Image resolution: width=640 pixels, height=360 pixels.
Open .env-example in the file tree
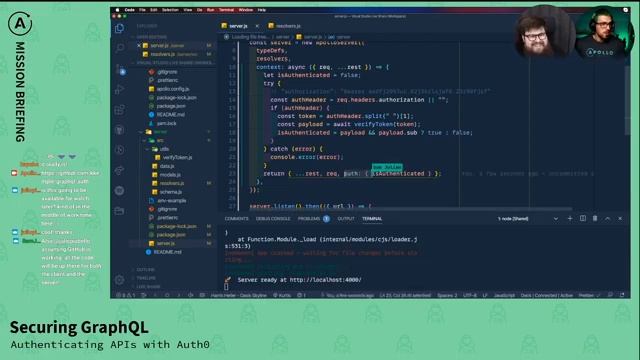click(x=171, y=200)
